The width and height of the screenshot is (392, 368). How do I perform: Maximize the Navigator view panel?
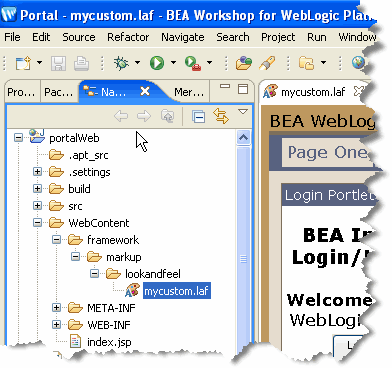click(243, 89)
